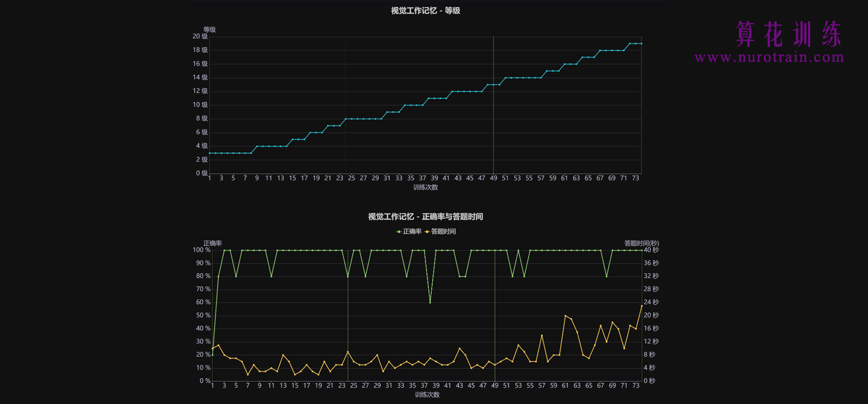
Task: Select the answer-time peak point at session 61
Action: 566,315
